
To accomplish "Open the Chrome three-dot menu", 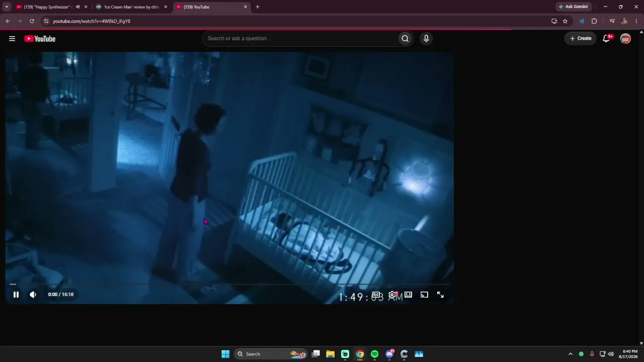I will [636, 21].
